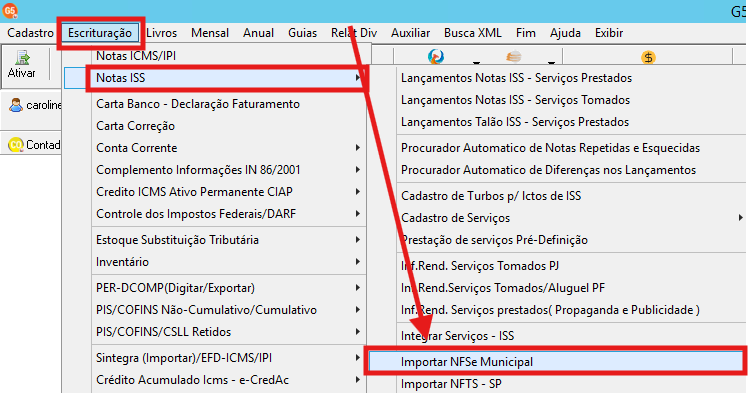The height and width of the screenshot is (393, 748).
Task: Click the caroline user icon
Action: click(x=16, y=105)
